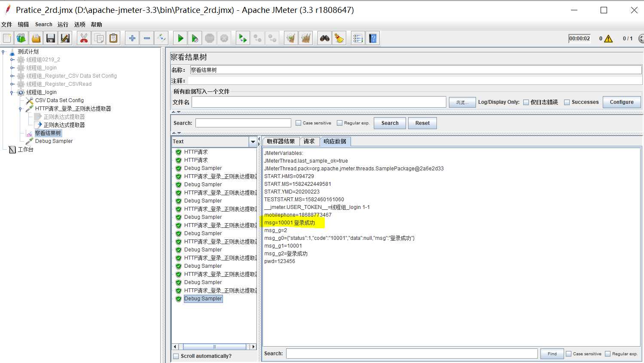
Task: Click Remote Stop All icon
Action: coord(258,38)
